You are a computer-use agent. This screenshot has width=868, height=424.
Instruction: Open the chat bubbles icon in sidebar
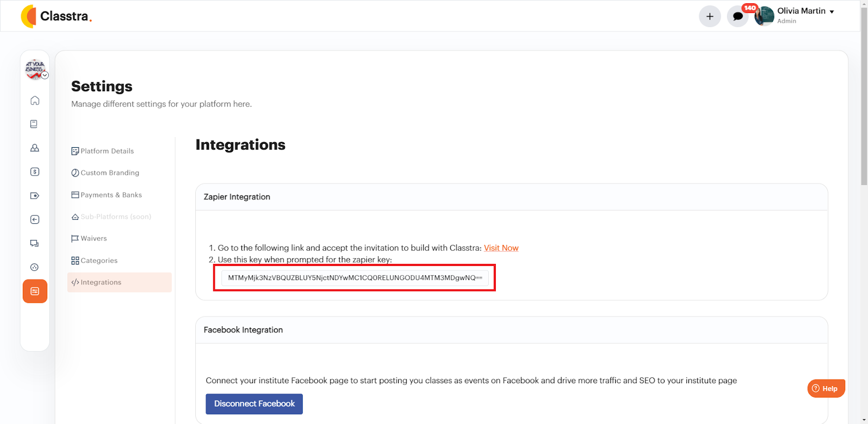tap(35, 244)
